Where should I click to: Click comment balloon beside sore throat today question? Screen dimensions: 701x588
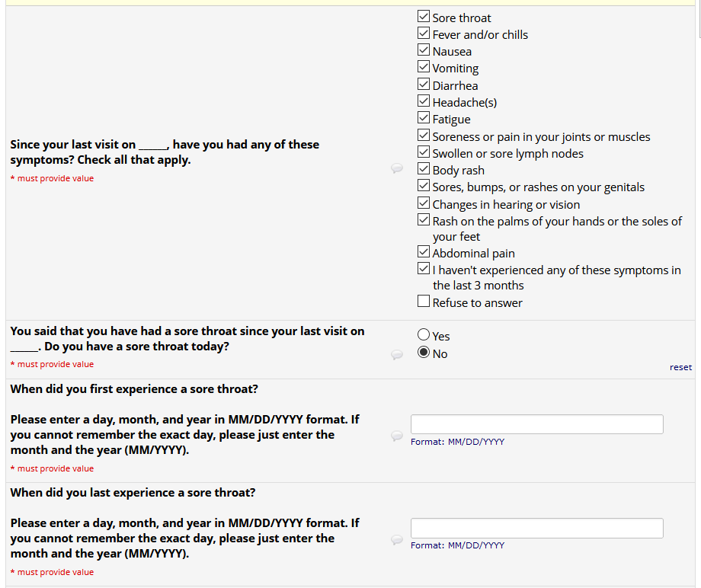pyautogui.click(x=397, y=355)
